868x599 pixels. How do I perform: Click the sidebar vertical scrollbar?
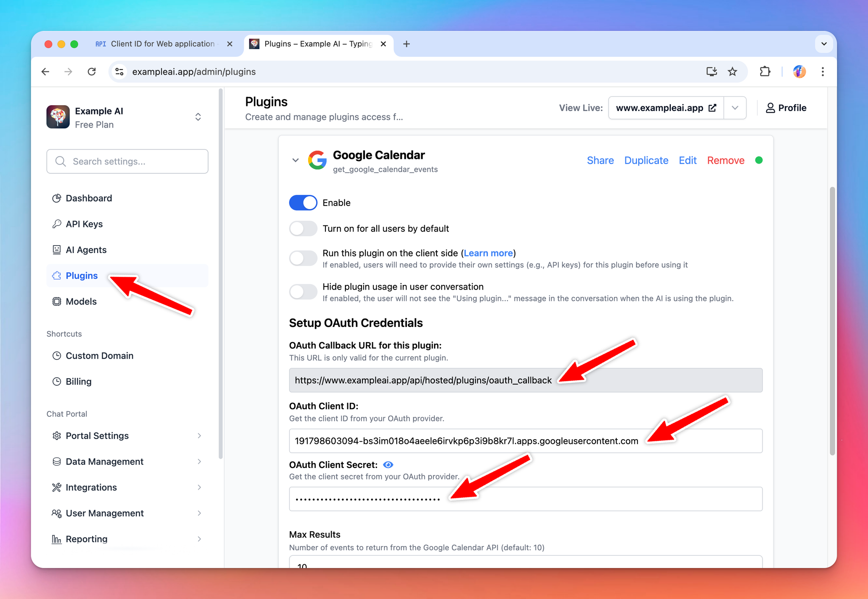pos(220,273)
